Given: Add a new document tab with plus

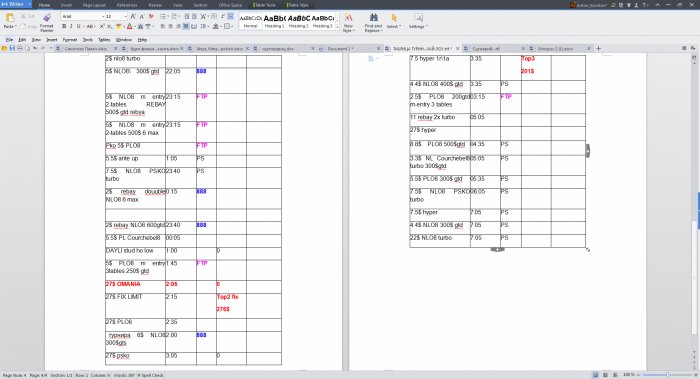Looking at the screenshot, I should pyautogui.click(x=599, y=48).
